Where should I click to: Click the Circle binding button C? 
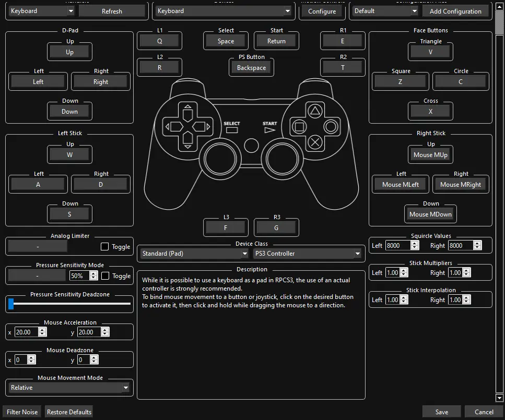point(461,82)
